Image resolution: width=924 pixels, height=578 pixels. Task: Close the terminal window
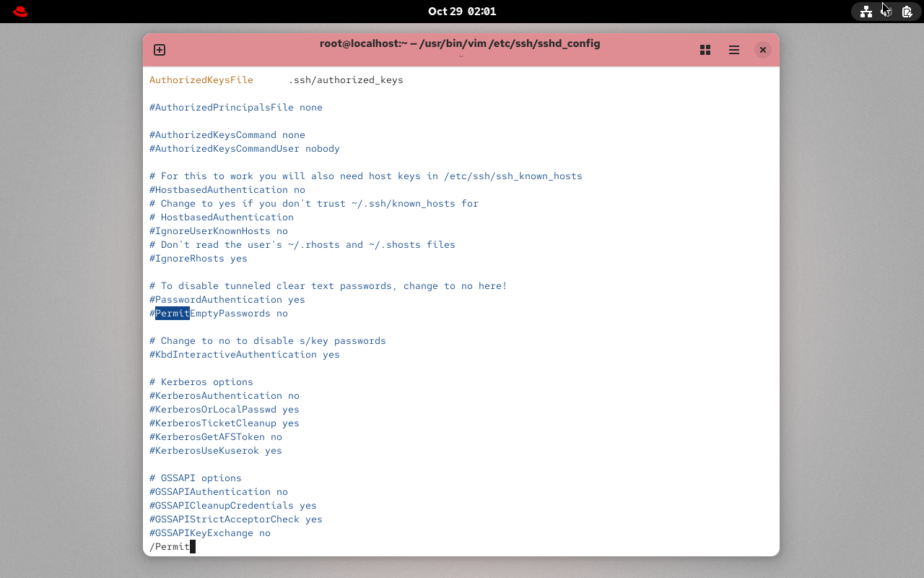762,50
